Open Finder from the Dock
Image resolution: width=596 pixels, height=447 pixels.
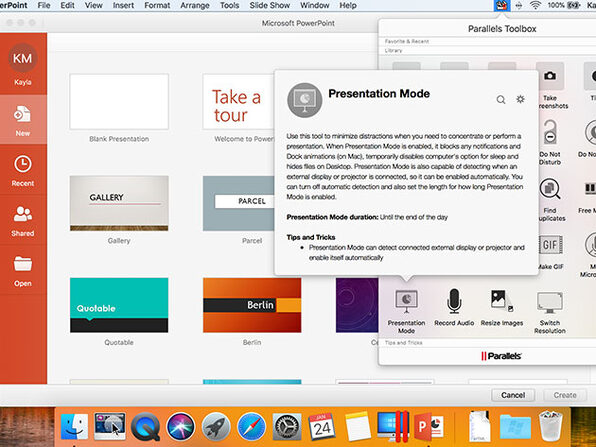point(74,426)
